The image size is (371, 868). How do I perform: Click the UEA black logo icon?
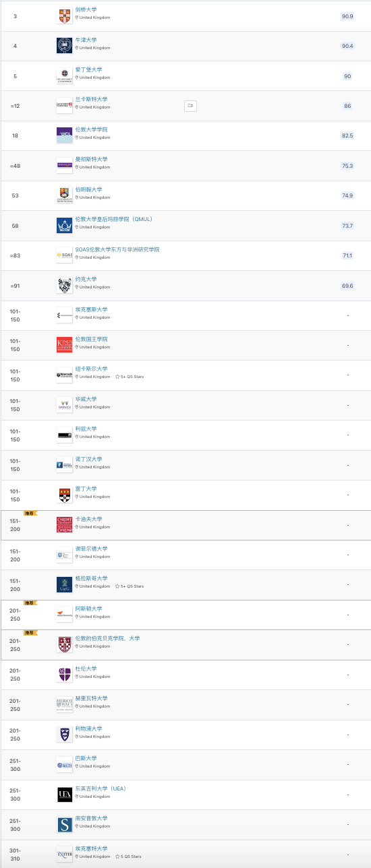coord(64,795)
